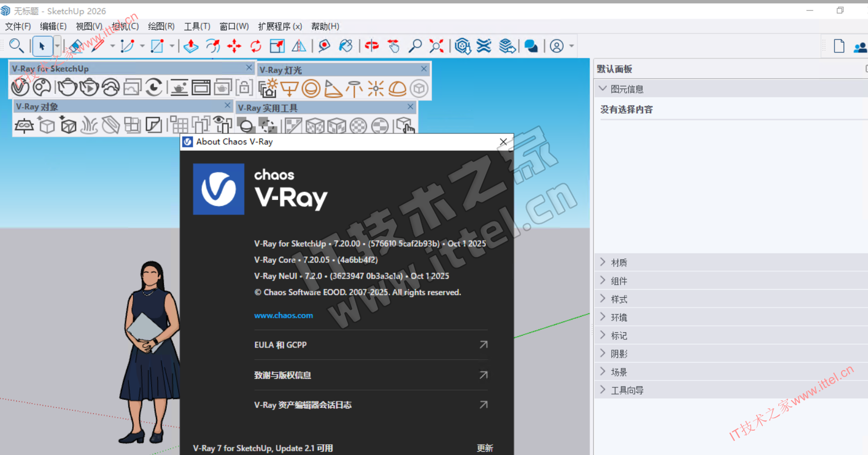Collapse the 图元信息 panel section

tap(603, 89)
